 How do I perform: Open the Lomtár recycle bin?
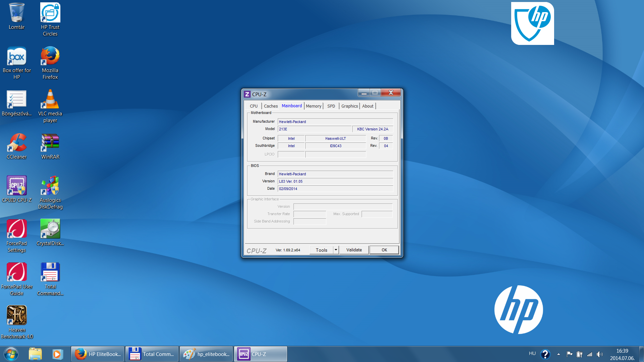(17, 13)
